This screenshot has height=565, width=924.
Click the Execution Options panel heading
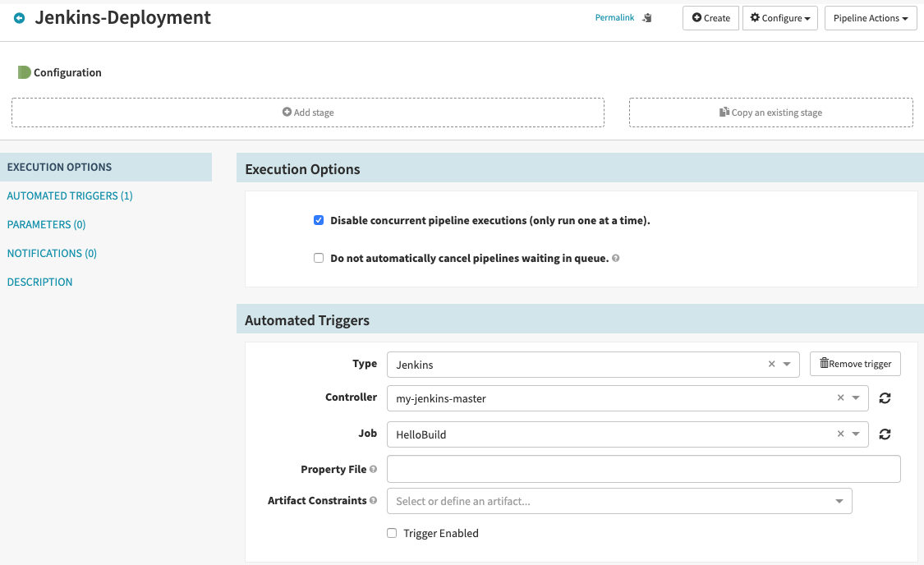(302, 169)
